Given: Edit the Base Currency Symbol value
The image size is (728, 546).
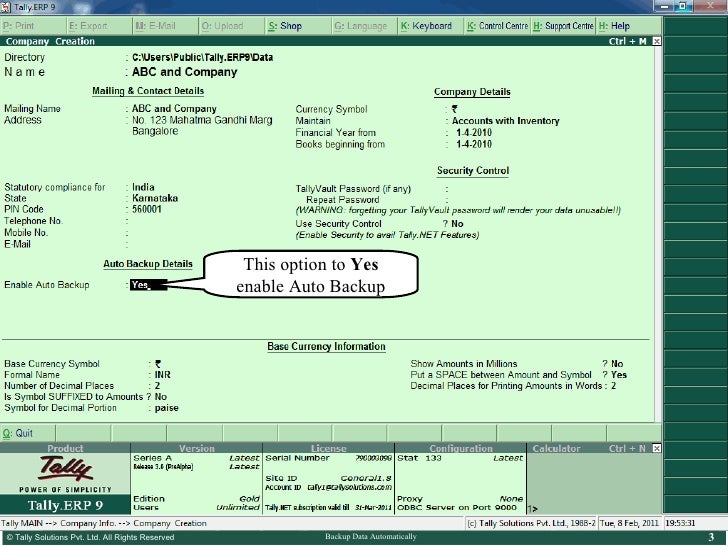Looking at the screenshot, I should (158, 364).
